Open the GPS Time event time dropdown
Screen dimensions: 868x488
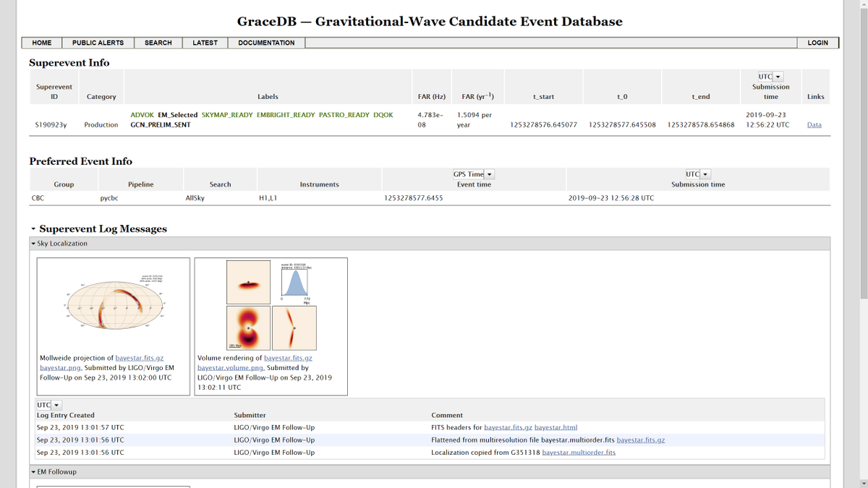click(474, 174)
